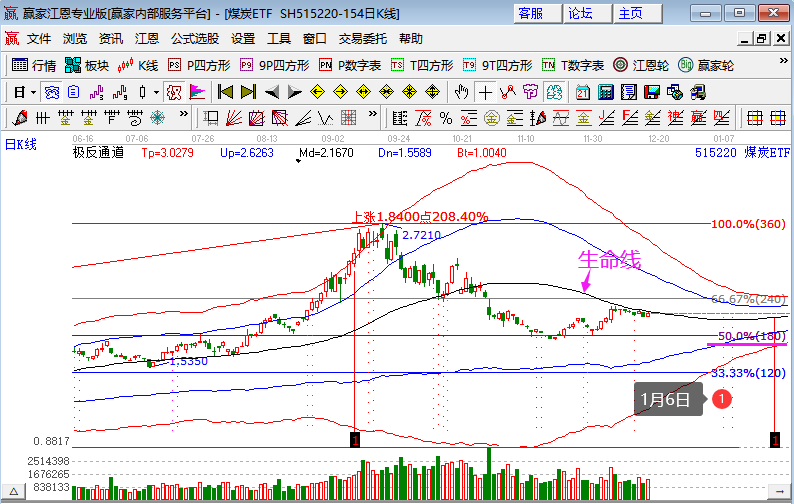Step chart right with black arrow
794x504 pixels.
click(x=294, y=92)
